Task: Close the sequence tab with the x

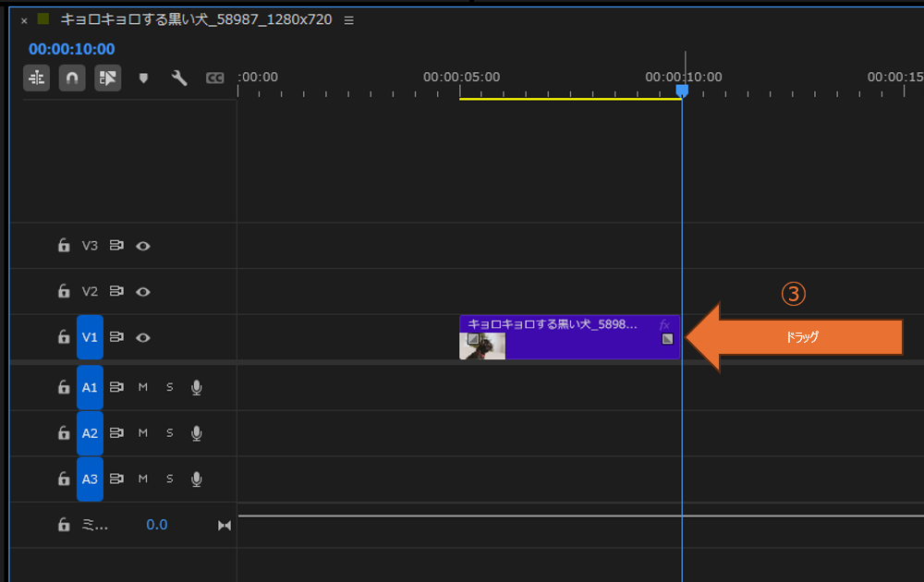Action: click(24, 20)
